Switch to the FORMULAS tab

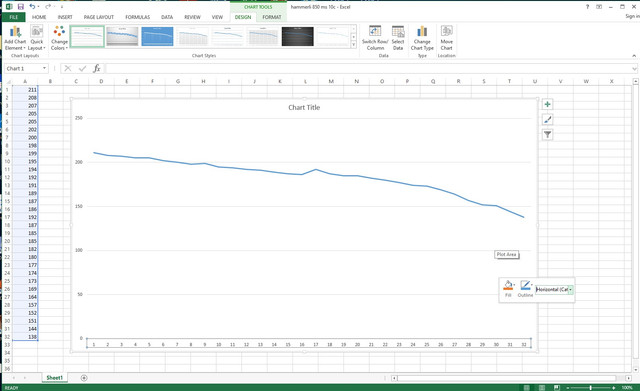pyautogui.click(x=138, y=17)
